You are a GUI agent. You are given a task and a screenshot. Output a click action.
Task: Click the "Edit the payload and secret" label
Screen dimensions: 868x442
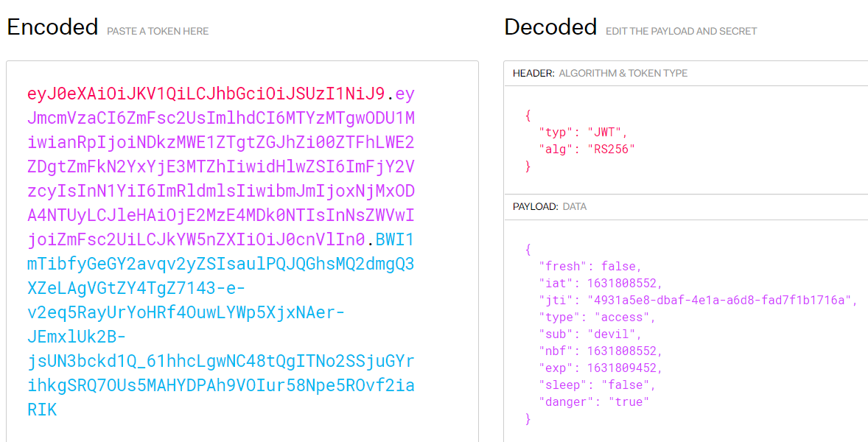coord(681,31)
